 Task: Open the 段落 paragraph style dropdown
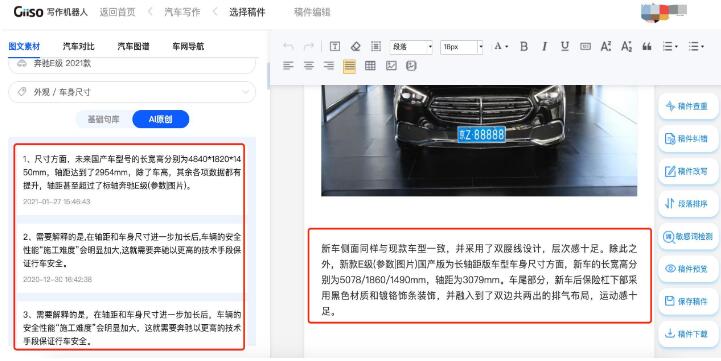point(411,47)
